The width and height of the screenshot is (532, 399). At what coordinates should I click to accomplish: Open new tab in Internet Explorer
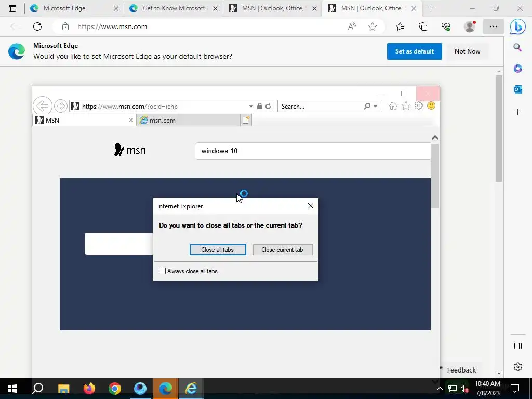[x=246, y=120]
